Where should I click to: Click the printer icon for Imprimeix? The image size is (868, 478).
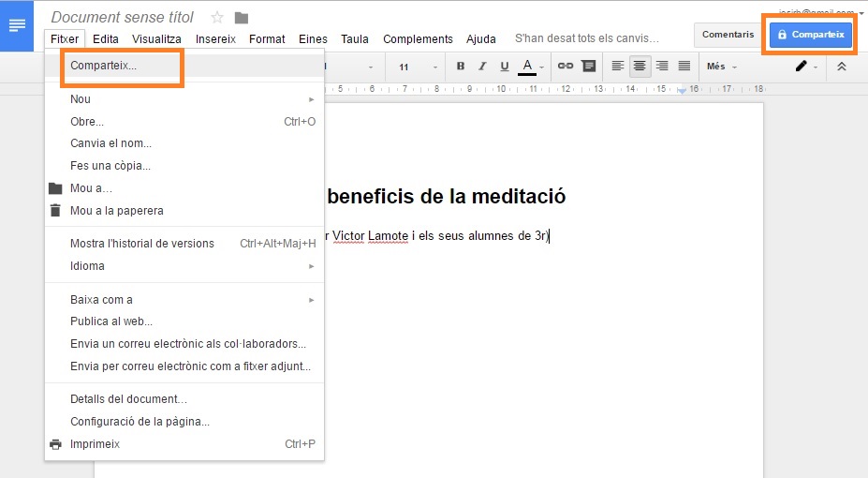click(x=55, y=444)
